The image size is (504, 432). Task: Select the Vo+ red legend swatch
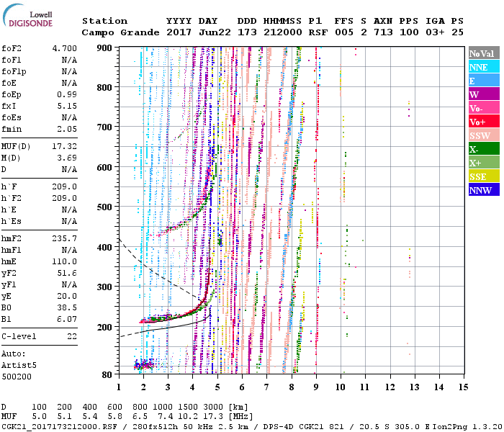(484, 122)
